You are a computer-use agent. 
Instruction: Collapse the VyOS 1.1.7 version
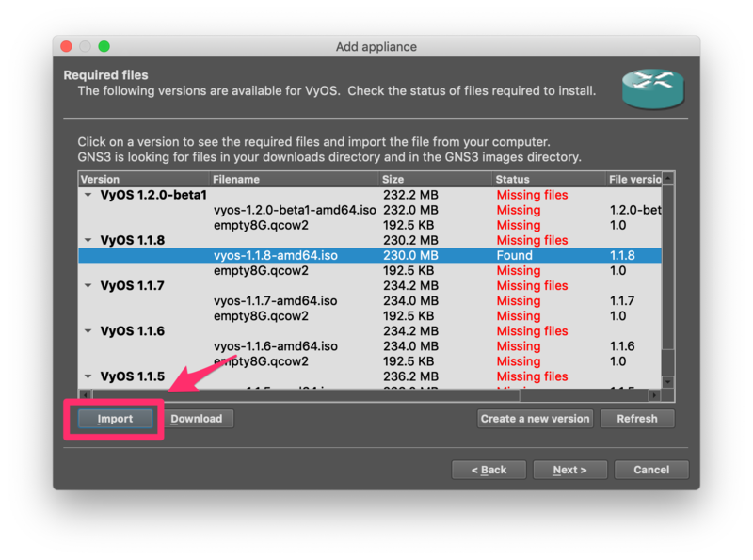(88, 286)
